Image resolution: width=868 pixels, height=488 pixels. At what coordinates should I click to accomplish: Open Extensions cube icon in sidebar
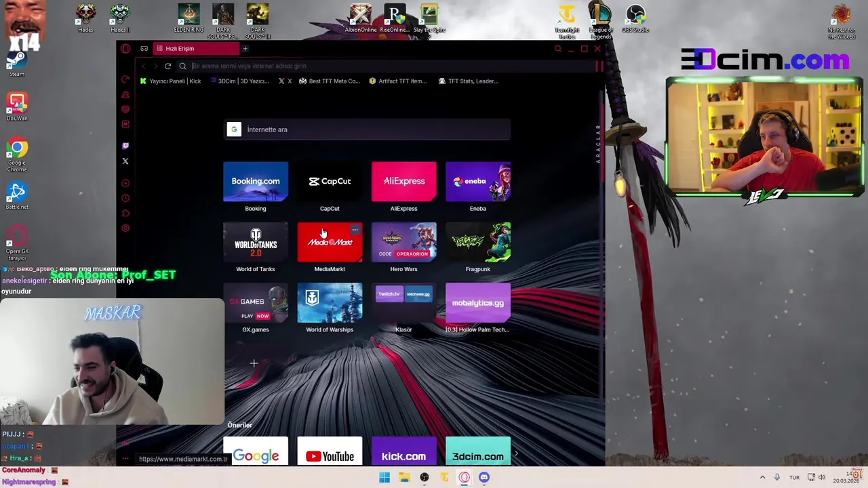(x=125, y=213)
